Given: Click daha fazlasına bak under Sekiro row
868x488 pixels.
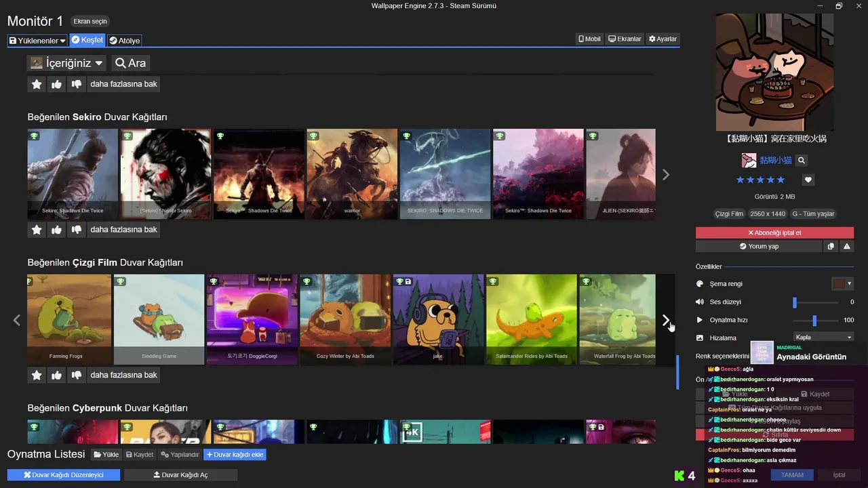Looking at the screenshot, I should click(123, 230).
